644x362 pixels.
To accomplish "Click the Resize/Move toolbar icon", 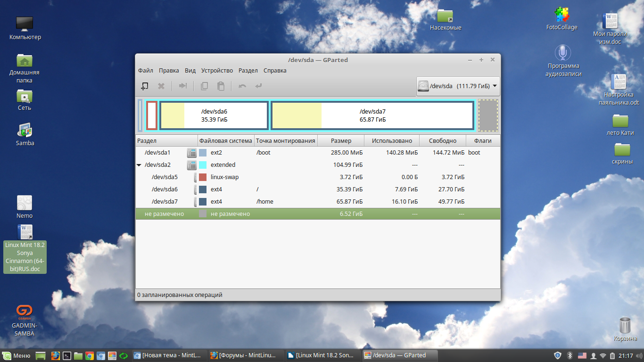I will [183, 86].
